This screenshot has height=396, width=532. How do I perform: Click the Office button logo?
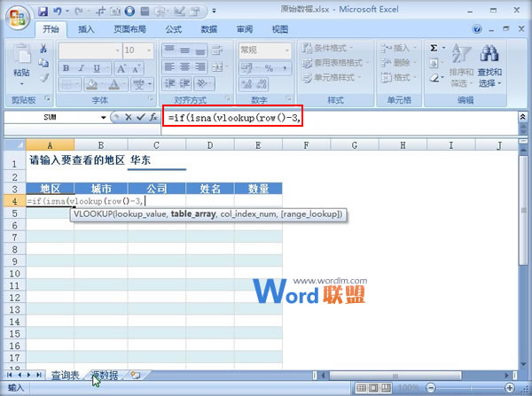click(18, 18)
